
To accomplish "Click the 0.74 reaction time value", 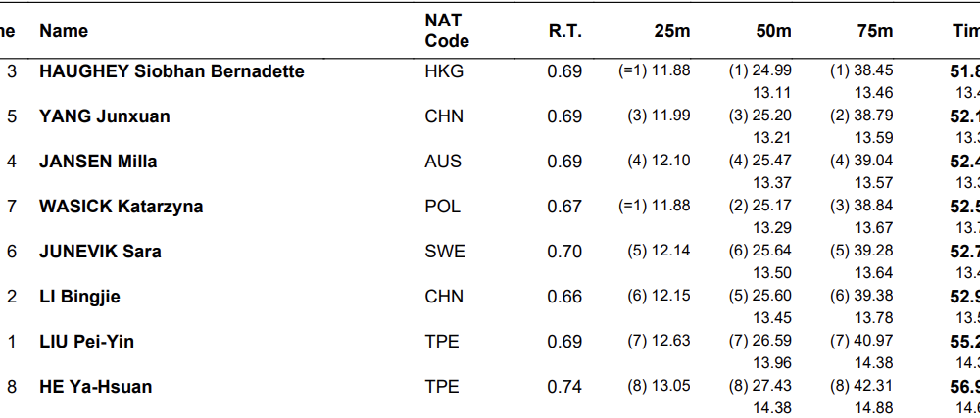I will (564, 387).
